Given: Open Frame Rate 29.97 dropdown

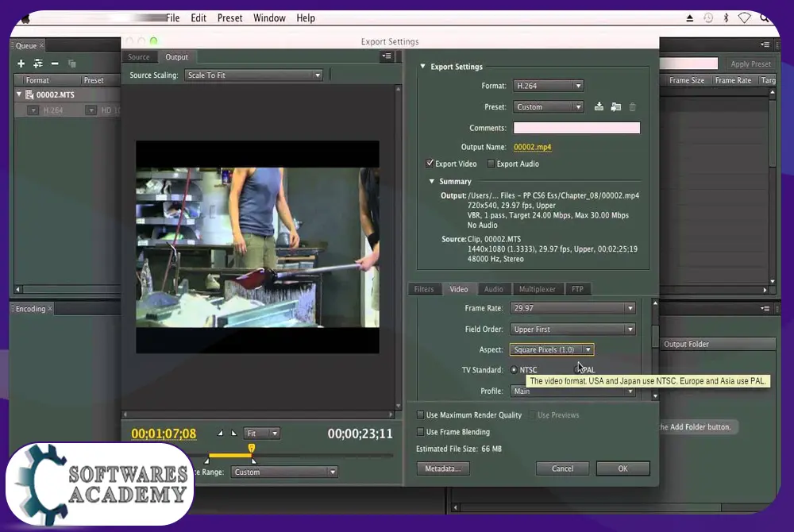Looking at the screenshot, I should pyautogui.click(x=572, y=308).
